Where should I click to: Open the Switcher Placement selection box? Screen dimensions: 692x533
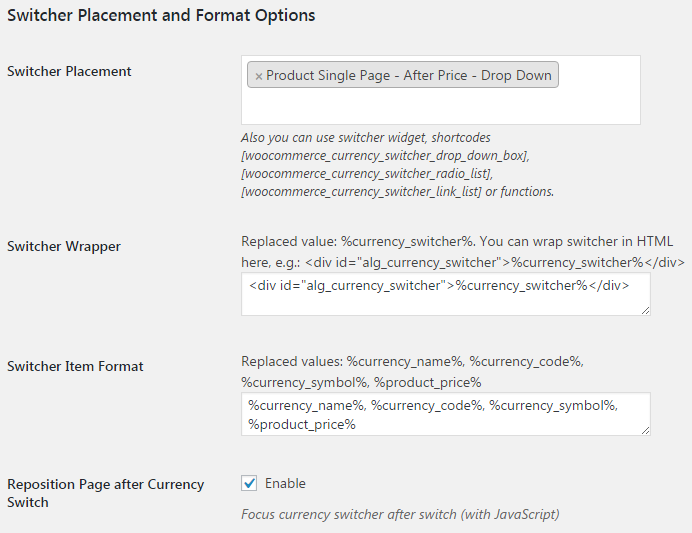(440, 104)
